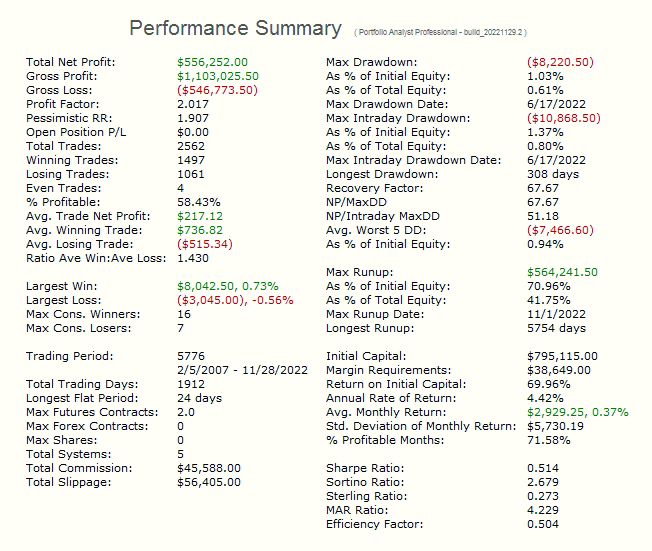Click the Largest Loss value
Screen dimensions: 652x551
(234, 300)
